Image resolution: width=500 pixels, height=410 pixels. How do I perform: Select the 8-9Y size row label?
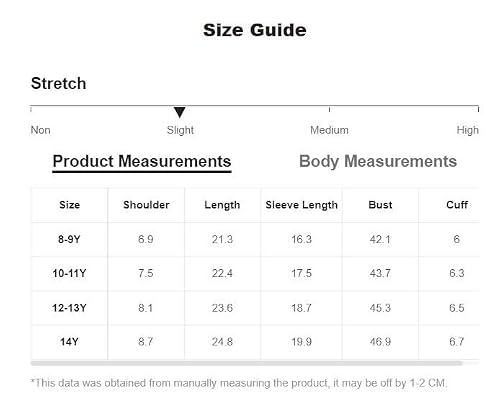pyautogui.click(x=69, y=239)
